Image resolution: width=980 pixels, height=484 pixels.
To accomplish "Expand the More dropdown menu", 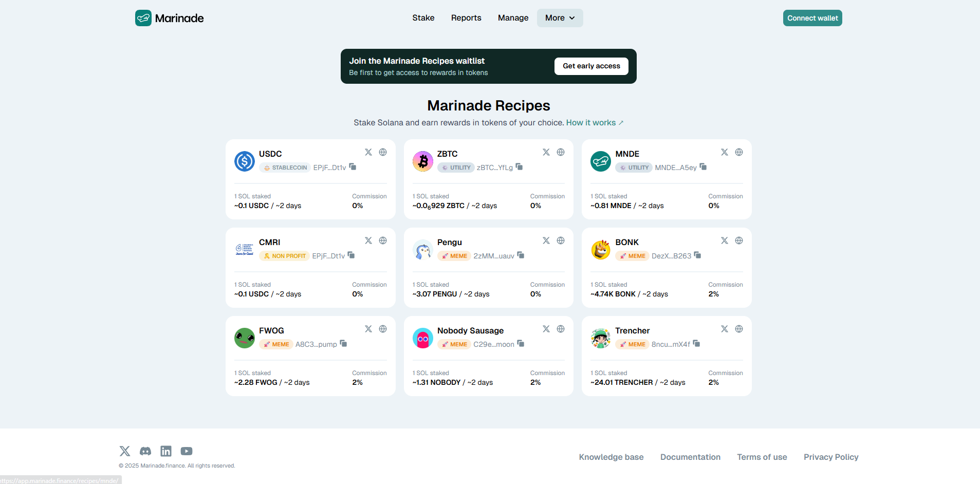I will tap(560, 18).
